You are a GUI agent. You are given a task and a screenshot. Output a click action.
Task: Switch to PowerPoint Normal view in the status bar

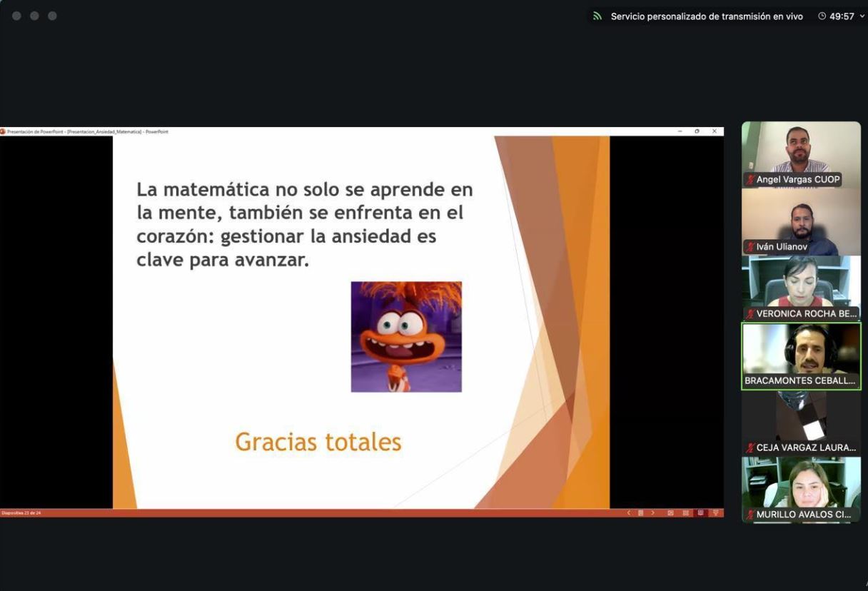click(671, 512)
